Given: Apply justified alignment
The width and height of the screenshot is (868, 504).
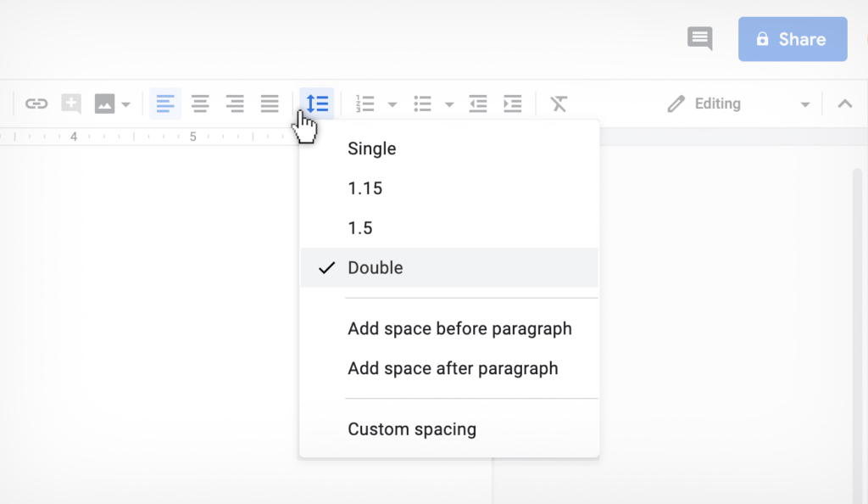Looking at the screenshot, I should tap(270, 103).
